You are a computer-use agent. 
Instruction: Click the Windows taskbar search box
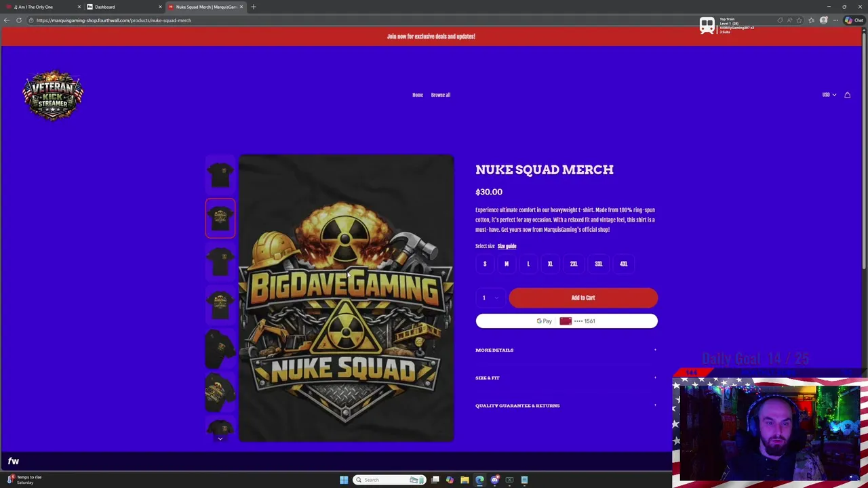pos(390,480)
